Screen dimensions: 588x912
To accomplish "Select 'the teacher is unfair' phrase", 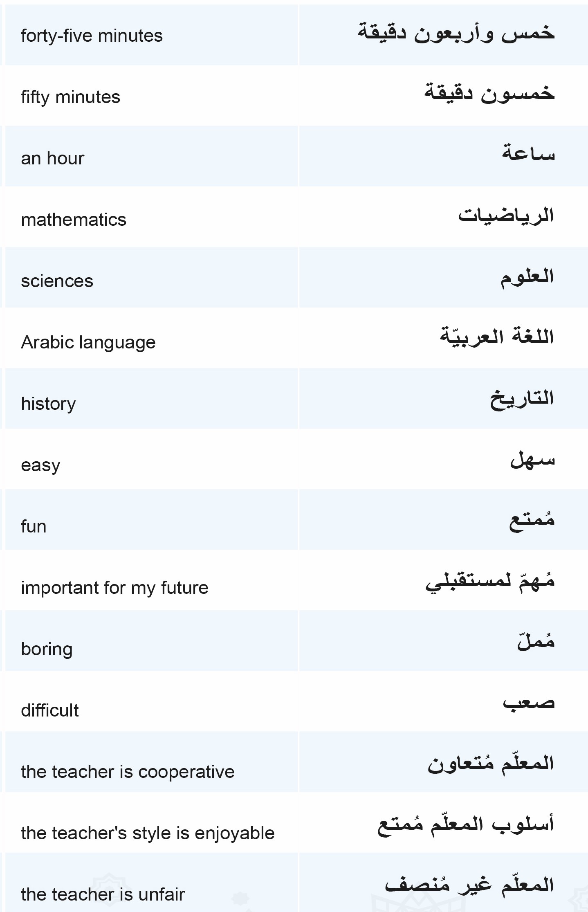I will 103,894.
